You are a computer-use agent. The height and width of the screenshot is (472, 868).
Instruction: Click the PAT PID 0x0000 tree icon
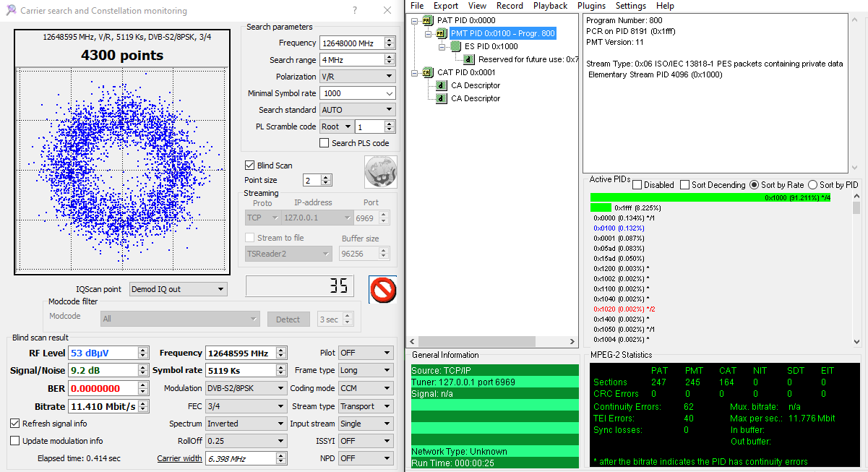[x=428, y=20]
